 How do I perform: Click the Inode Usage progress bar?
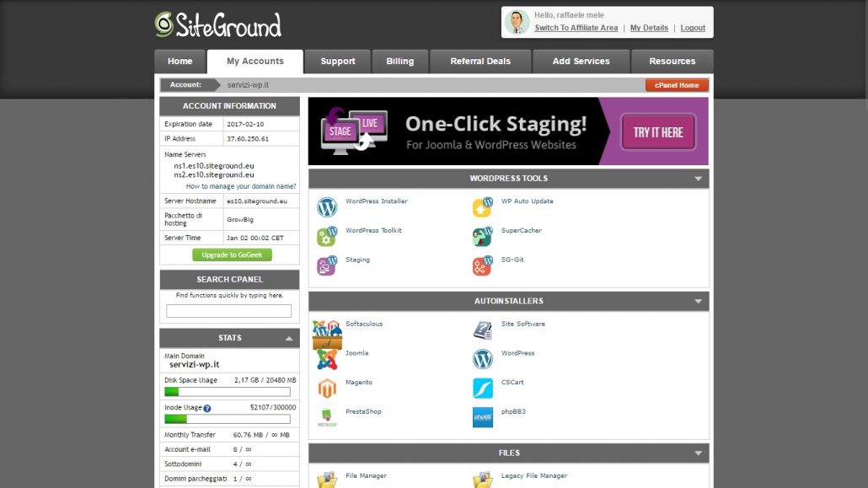228,420
